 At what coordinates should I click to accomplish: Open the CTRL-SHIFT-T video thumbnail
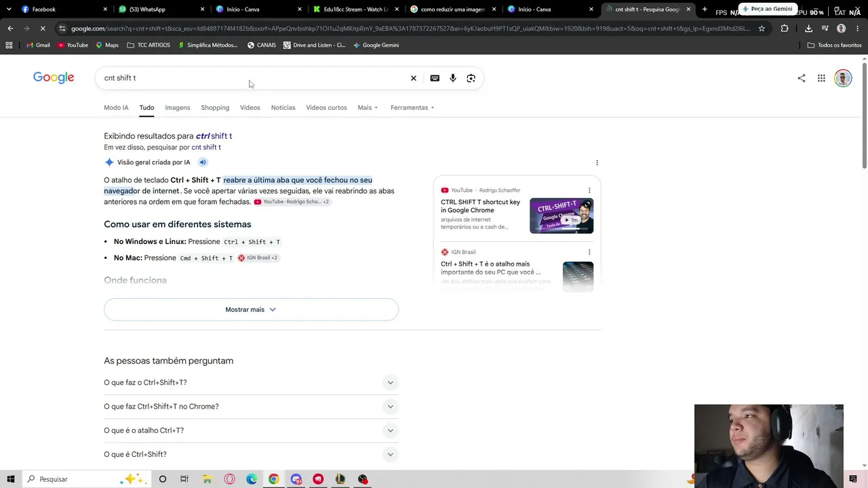click(x=561, y=216)
